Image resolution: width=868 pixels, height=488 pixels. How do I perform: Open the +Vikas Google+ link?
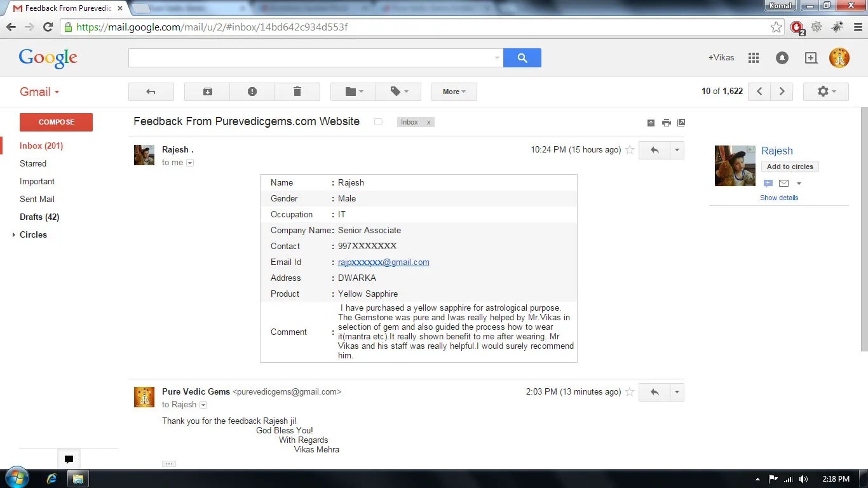point(721,58)
